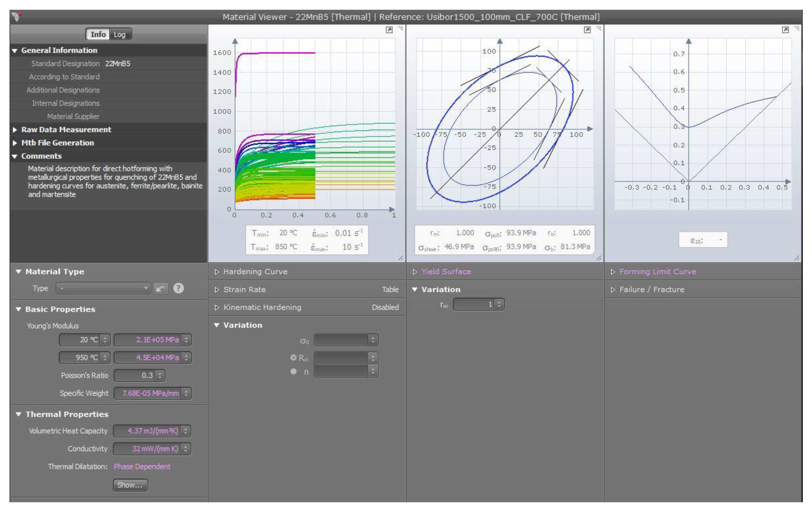Viewport: 812px width, 512px height.
Task: Maximize the hardening curve plot panel
Action: [389, 30]
